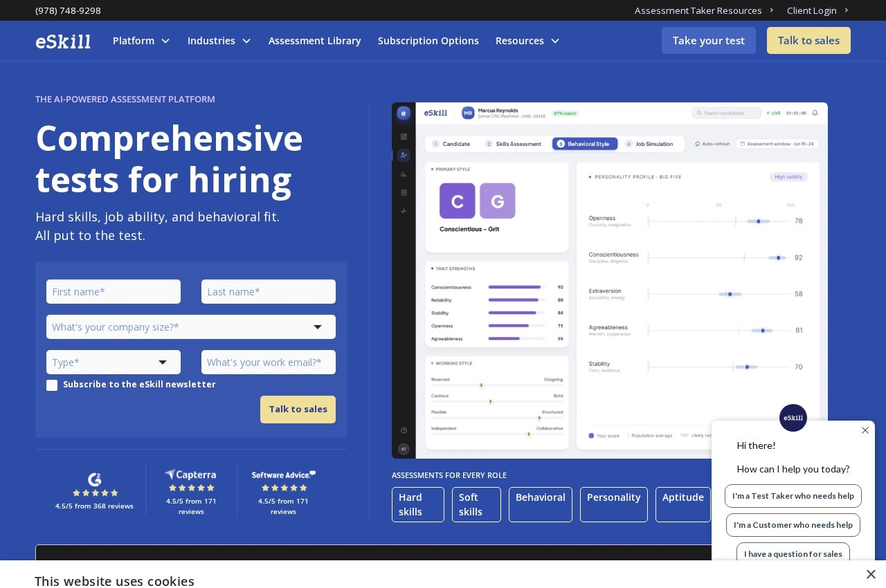Open Subscription Options in the navigation
Viewport: 886px width, 588px height.
coord(428,41)
